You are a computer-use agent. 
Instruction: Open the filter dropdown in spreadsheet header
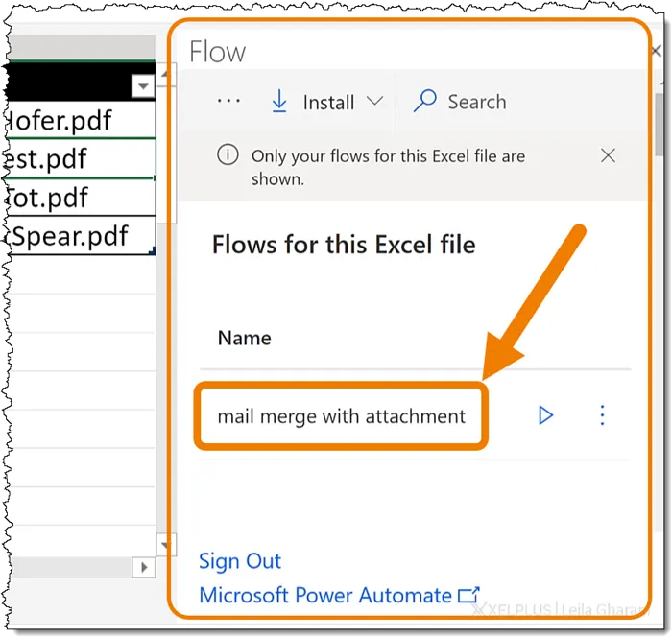point(143,87)
